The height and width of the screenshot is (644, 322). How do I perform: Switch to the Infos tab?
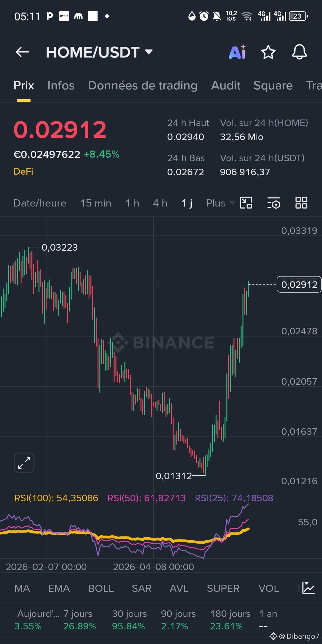point(61,86)
